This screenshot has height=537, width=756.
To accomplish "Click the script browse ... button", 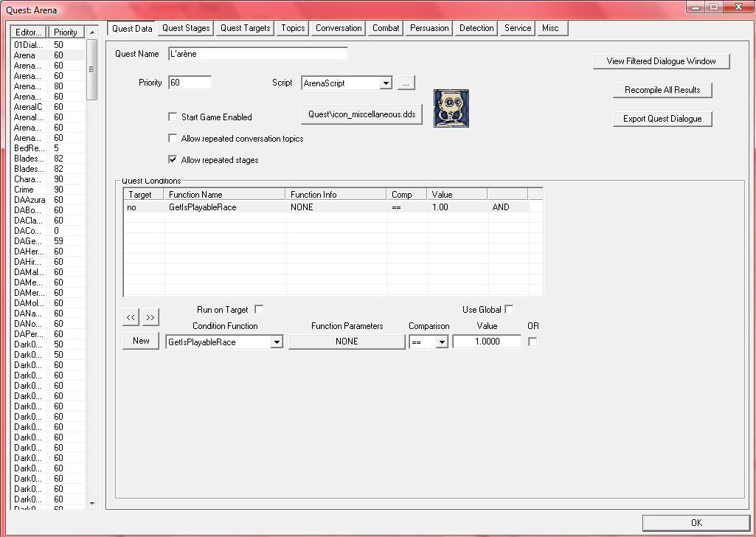I will coord(406,83).
